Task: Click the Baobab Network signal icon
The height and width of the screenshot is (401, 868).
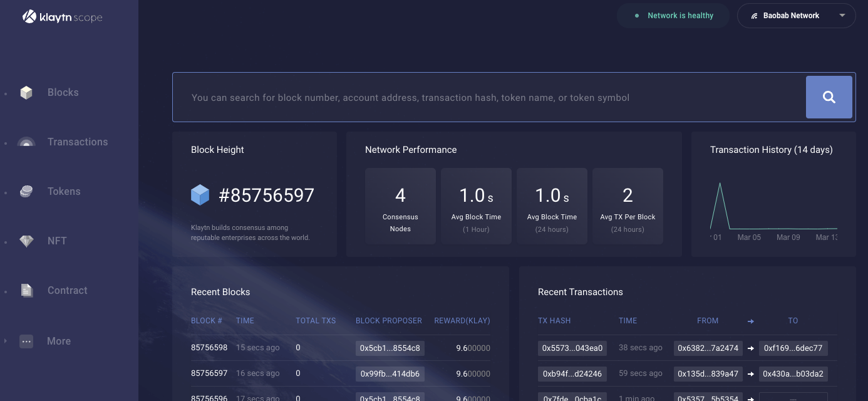Action: 754,16
